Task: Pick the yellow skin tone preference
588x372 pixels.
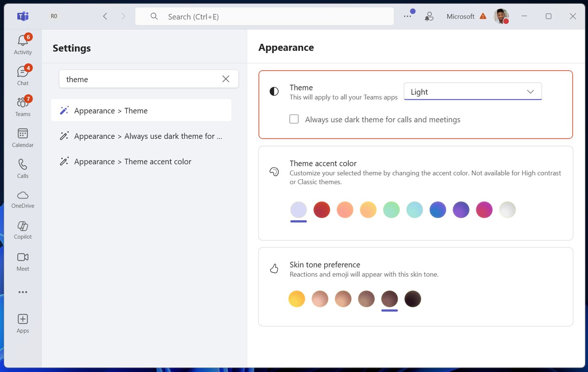Action: point(296,299)
